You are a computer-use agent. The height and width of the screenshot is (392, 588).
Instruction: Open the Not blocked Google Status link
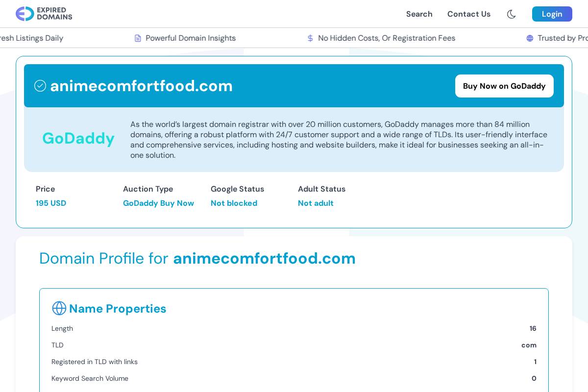(234, 203)
